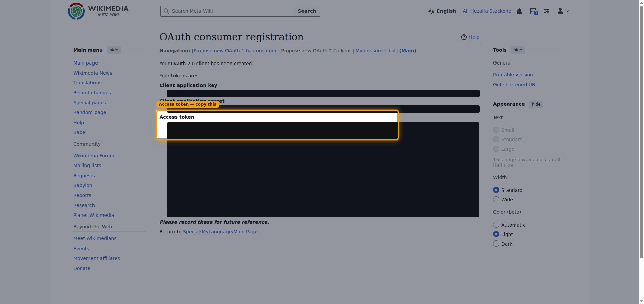Click the Help question-mark icon
This screenshot has height=304, width=644.
pyautogui.click(x=464, y=37)
